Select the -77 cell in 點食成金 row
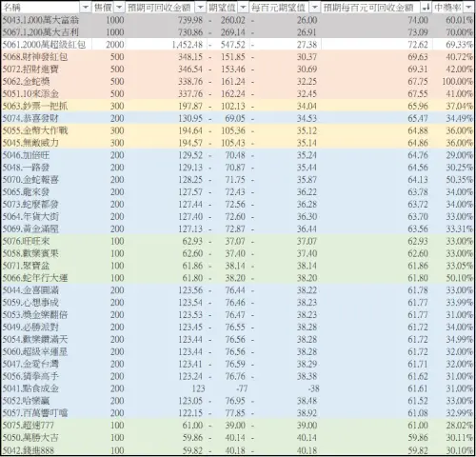Screen dimensions: 476x457 (x=228, y=388)
